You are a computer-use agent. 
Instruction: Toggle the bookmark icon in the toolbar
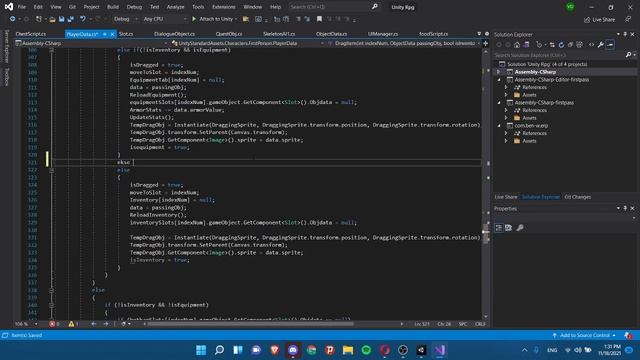coord(319,19)
